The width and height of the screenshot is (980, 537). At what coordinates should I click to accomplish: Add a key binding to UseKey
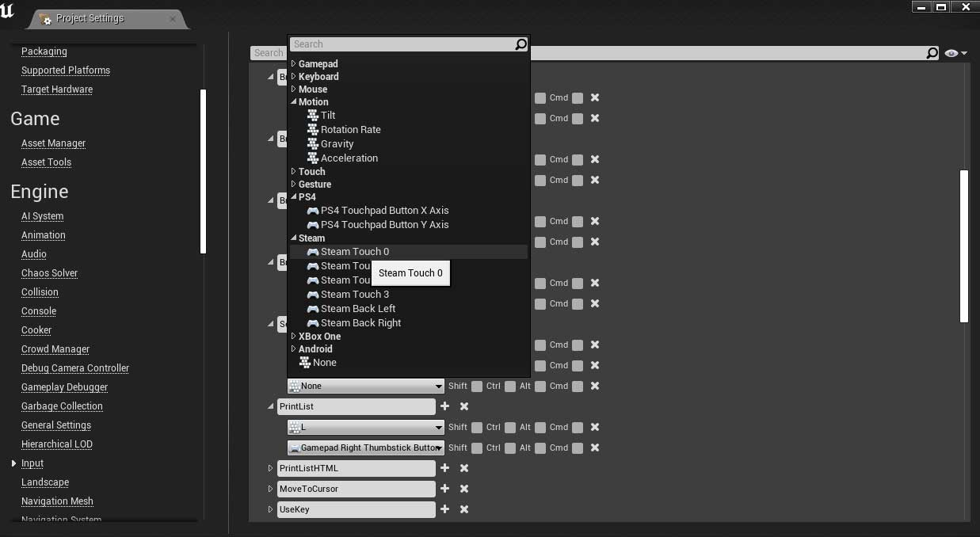444,509
